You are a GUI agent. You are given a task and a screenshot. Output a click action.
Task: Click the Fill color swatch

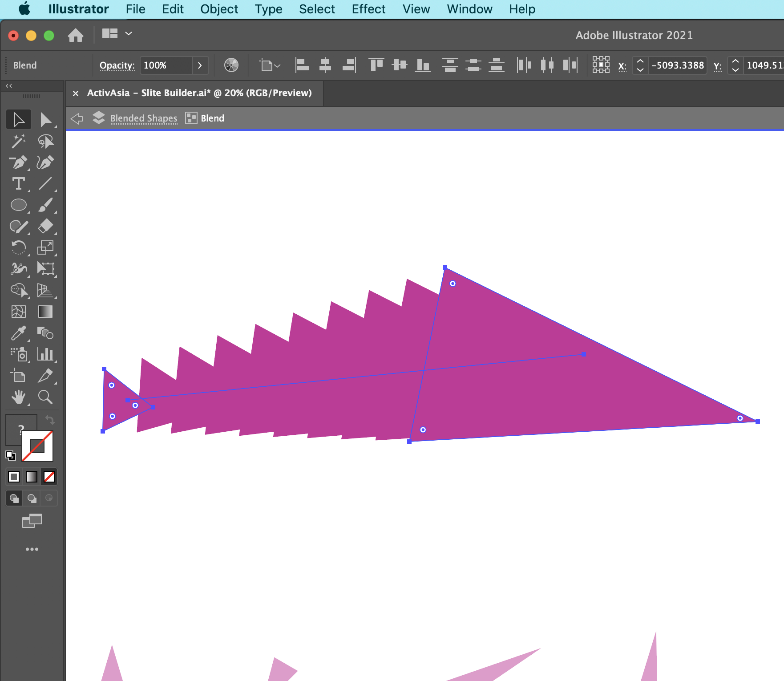[x=21, y=429]
